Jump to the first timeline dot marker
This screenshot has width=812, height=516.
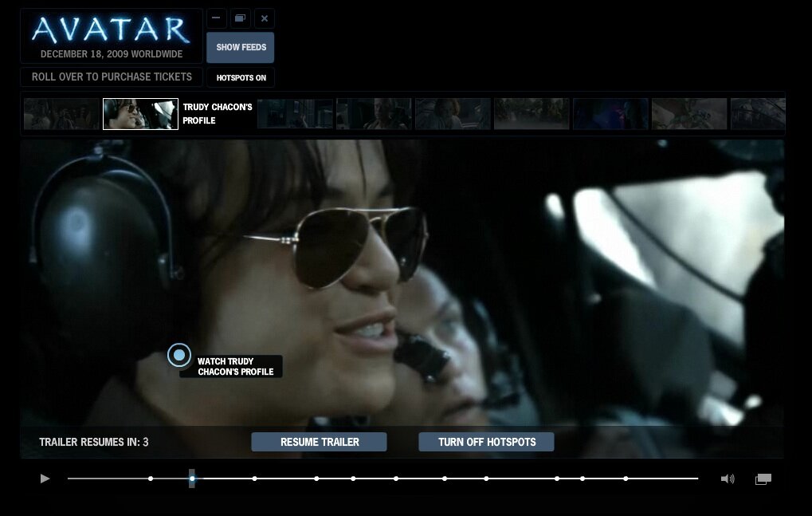[x=151, y=479]
